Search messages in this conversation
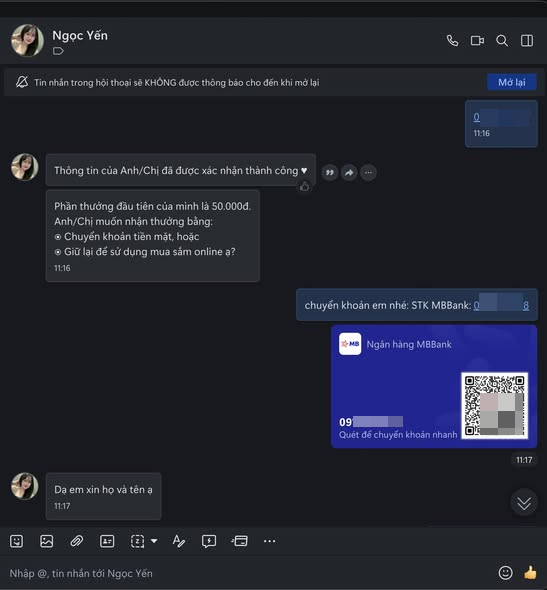Image resolution: width=547 pixels, height=590 pixels. pyautogui.click(x=502, y=40)
